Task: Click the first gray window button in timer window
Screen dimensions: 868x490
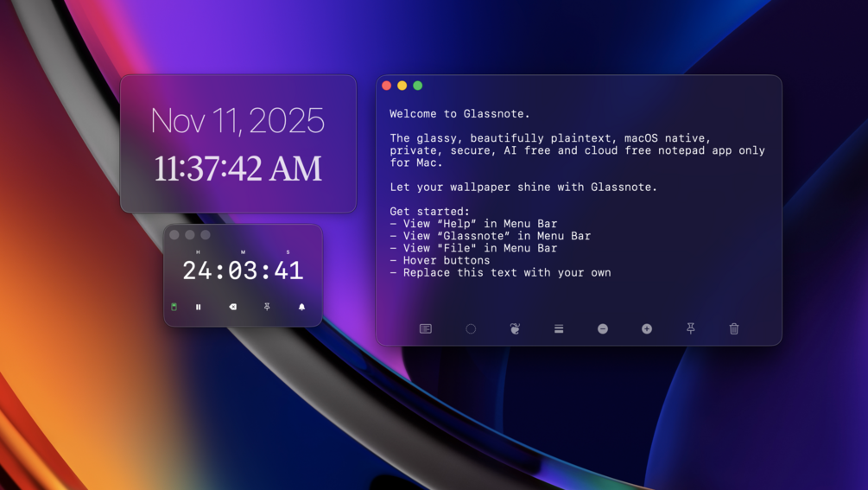Action: click(x=174, y=235)
